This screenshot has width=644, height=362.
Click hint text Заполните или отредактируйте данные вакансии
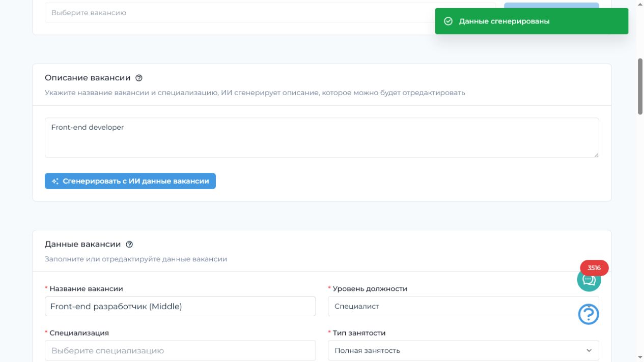coord(136,259)
